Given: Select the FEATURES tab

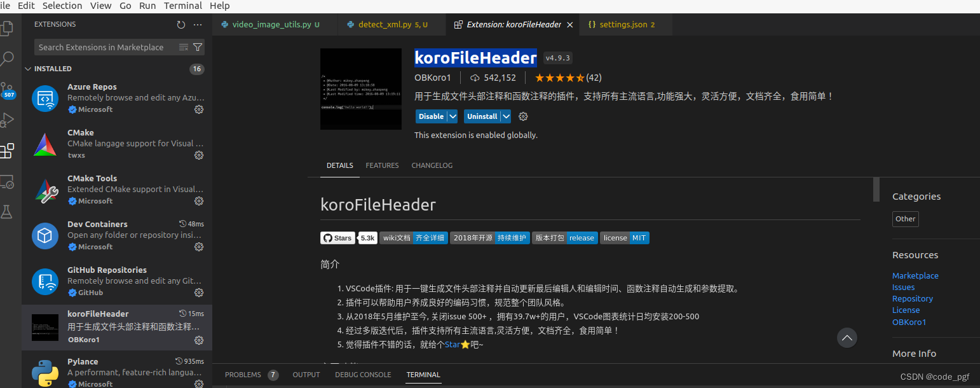Looking at the screenshot, I should 382,165.
